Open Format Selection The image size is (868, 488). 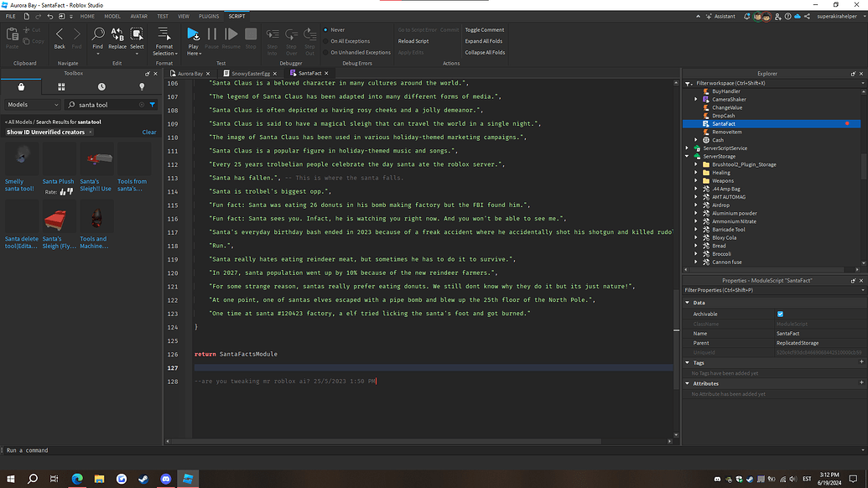pyautogui.click(x=164, y=41)
